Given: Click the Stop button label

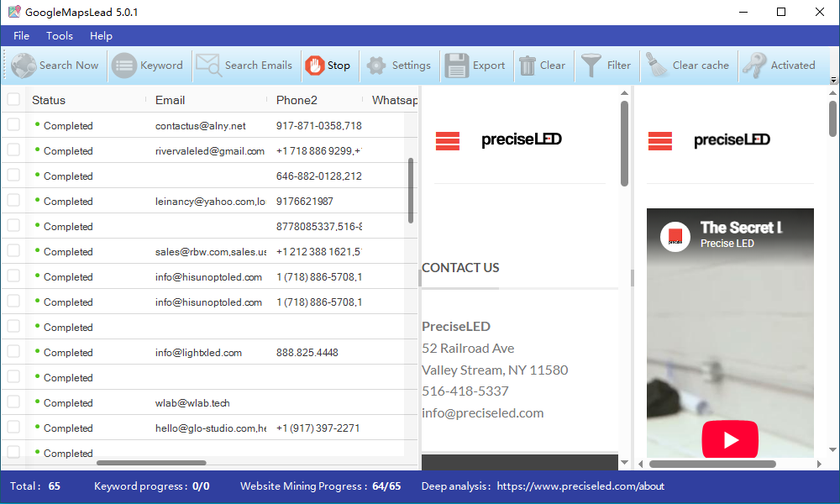Looking at the screenshot, I should [x=339, y=66].
